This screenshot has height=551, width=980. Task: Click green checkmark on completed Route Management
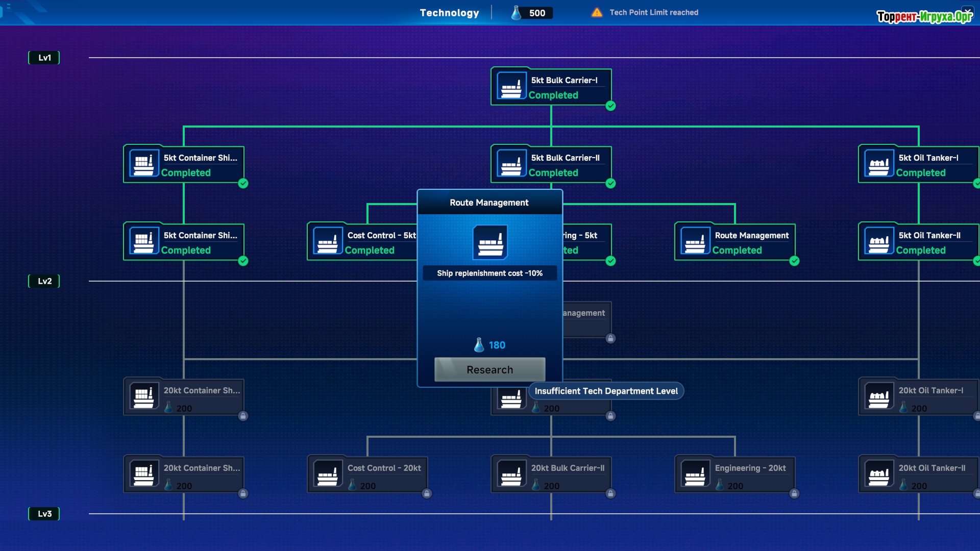pyautogui.click(x=794, y=261)
